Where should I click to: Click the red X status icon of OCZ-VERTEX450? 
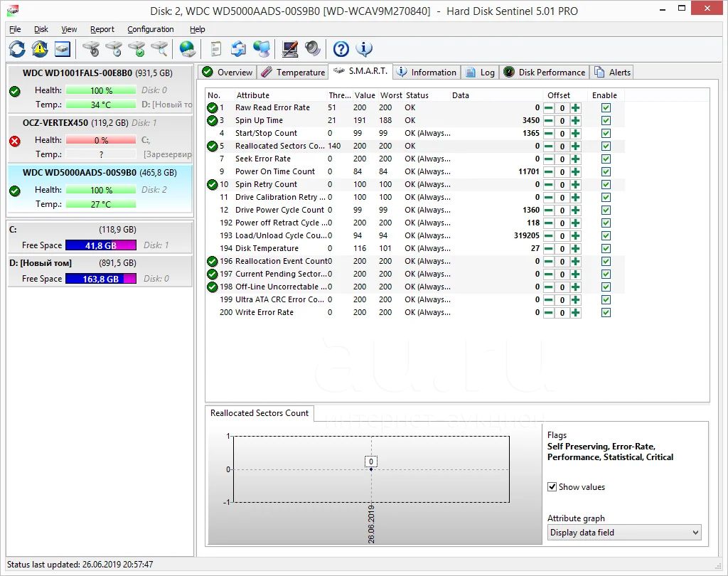pos(15,142)
